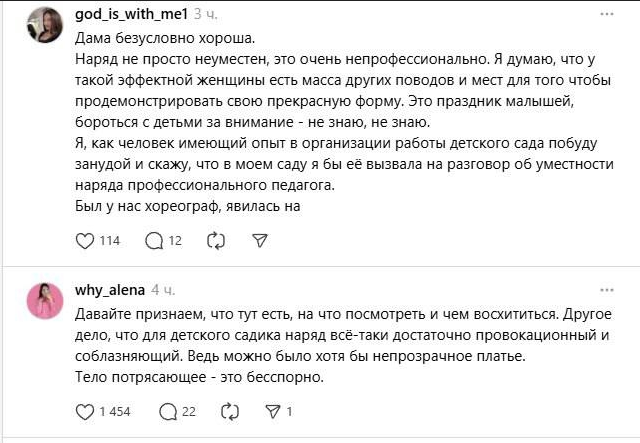View the 1 454 likes count
The image size is (640, 443).
point(114,411)
